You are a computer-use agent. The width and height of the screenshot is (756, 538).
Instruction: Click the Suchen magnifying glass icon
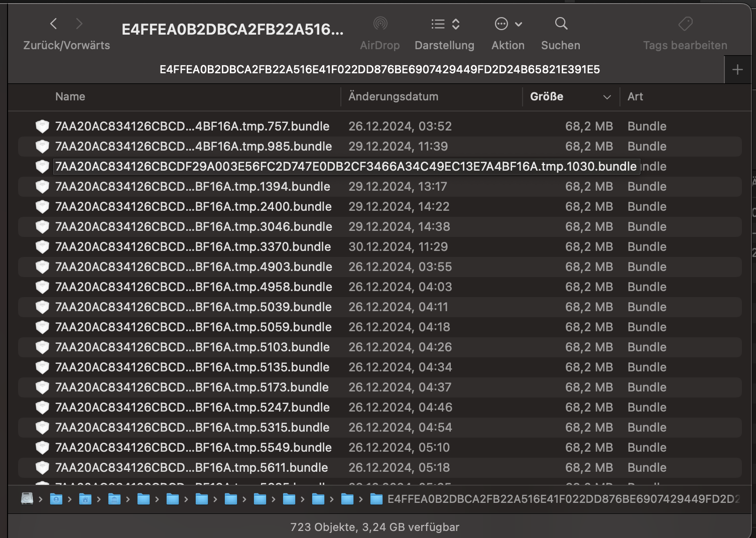pos(560,24)
